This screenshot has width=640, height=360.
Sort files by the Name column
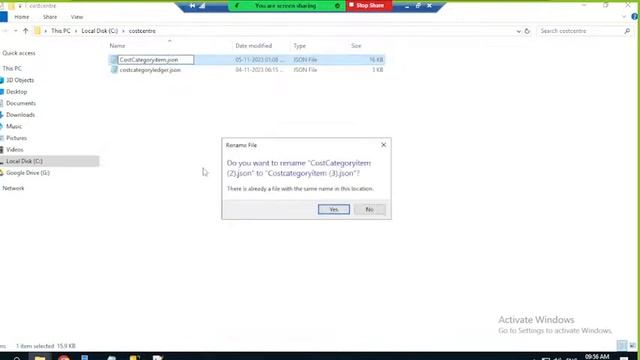(117, 46)
